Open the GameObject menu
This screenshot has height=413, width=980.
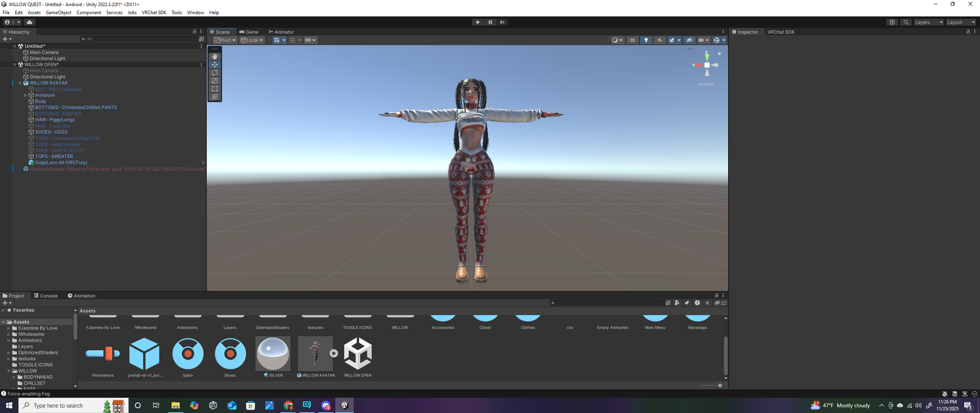58,12
